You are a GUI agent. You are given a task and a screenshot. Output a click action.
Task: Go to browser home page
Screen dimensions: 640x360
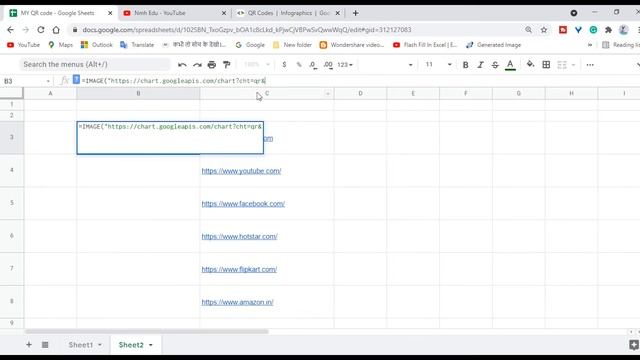click(x=56, y=30)
